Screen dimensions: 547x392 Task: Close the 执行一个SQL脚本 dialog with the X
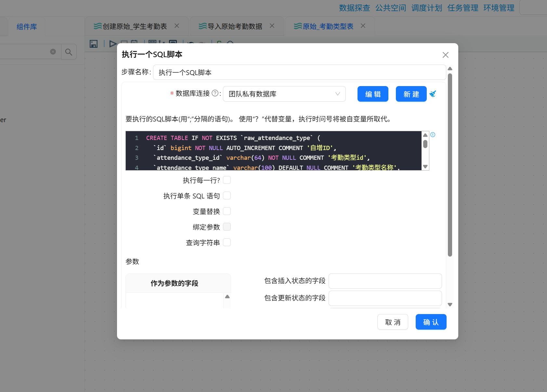445,55
